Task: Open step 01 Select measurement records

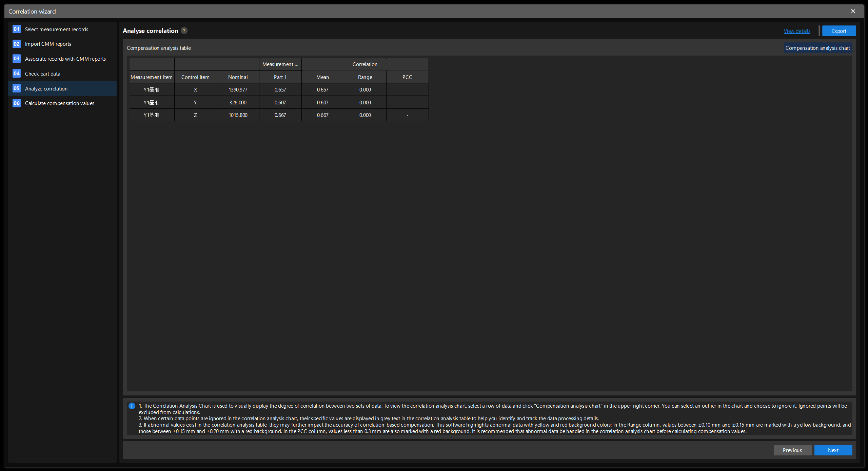Action: point(56,29)
